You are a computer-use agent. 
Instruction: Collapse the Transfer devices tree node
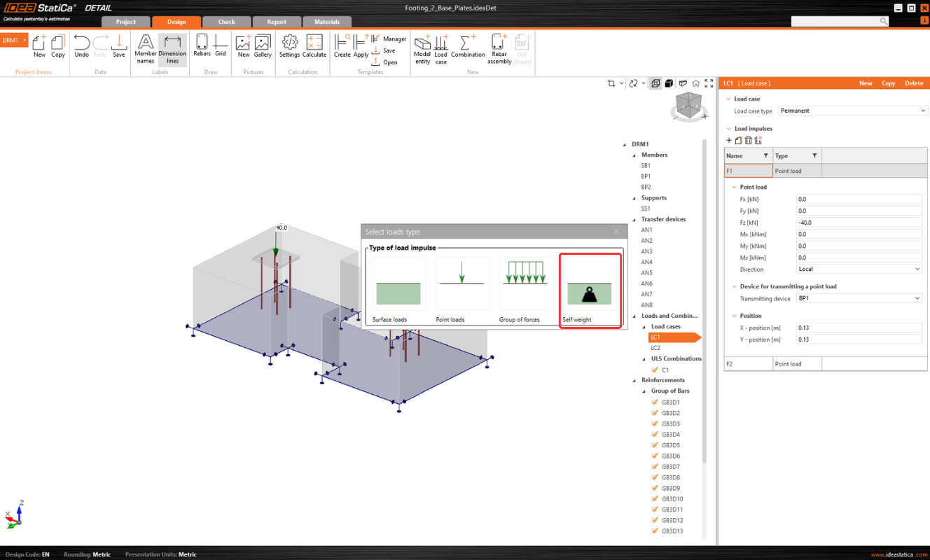[x=635, y=219]
